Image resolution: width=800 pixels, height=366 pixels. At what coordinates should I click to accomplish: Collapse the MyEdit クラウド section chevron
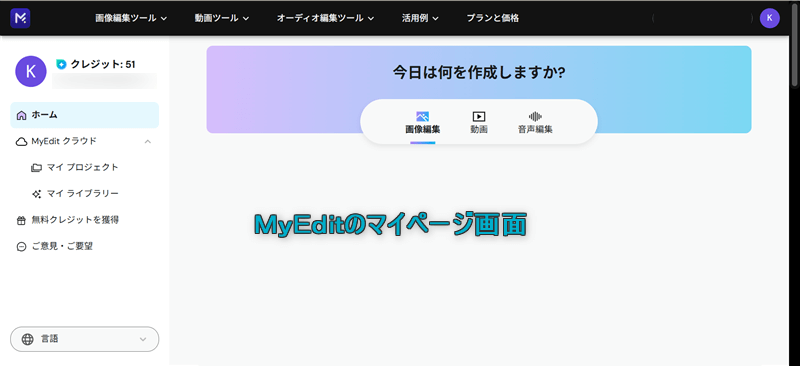tap(147, 141)
